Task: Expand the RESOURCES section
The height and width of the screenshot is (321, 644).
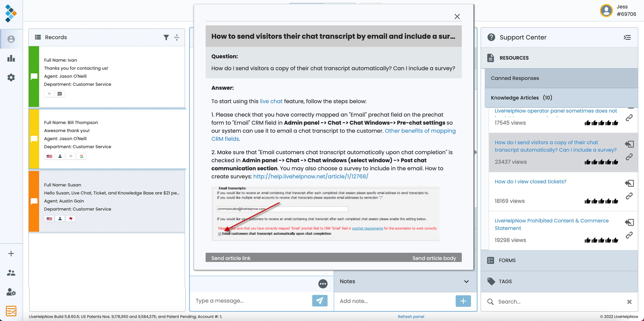Action: 559,58
